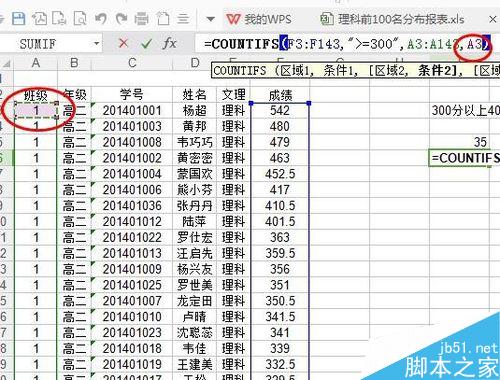This screenshot has height=380, width=500.
Task: Click the 学号 header cell
Action: coord(132,95)
